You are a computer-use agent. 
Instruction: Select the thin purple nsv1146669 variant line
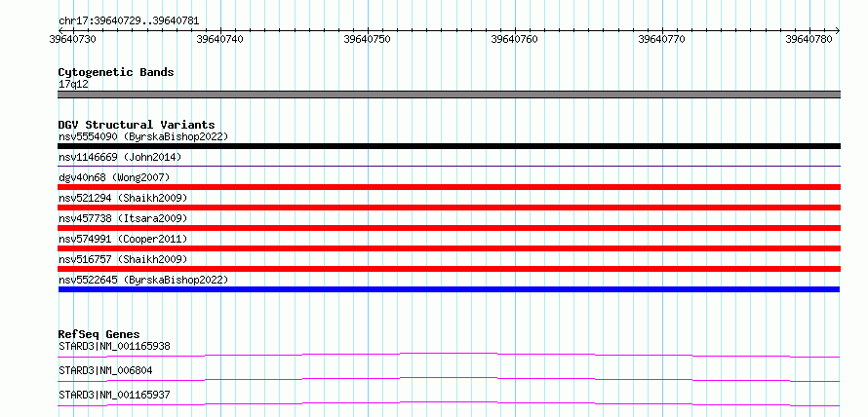click(449, 166)
